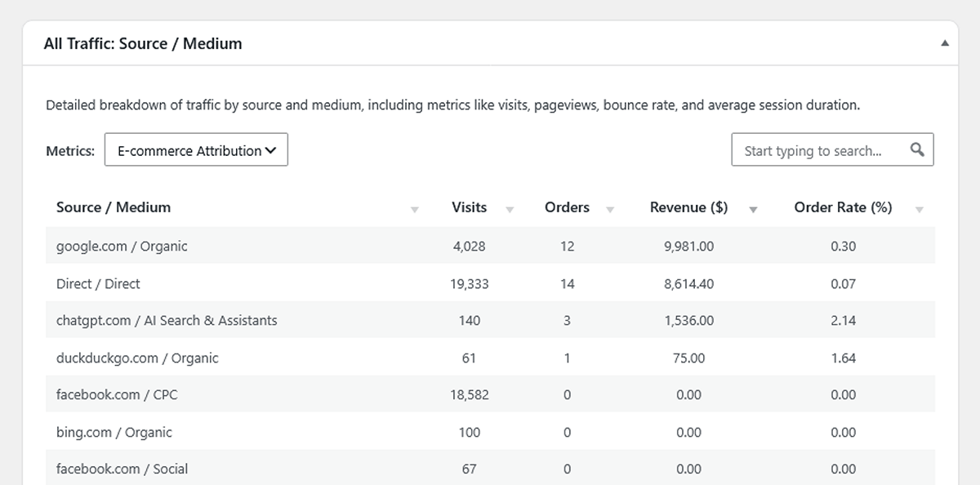Collapse the All Traffic panel triangle

pos(945,43)
